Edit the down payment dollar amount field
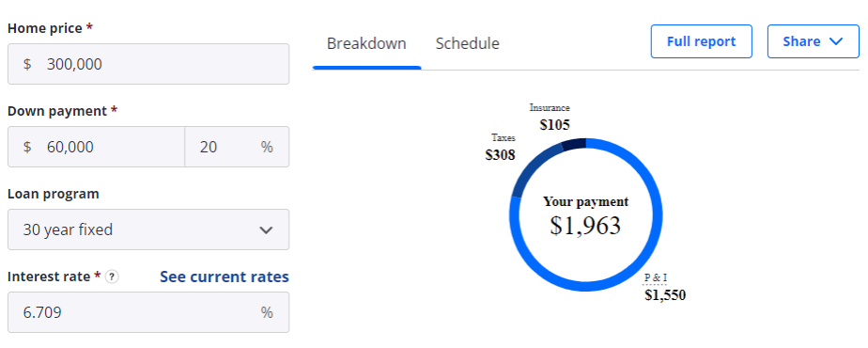 pos(97,147)
